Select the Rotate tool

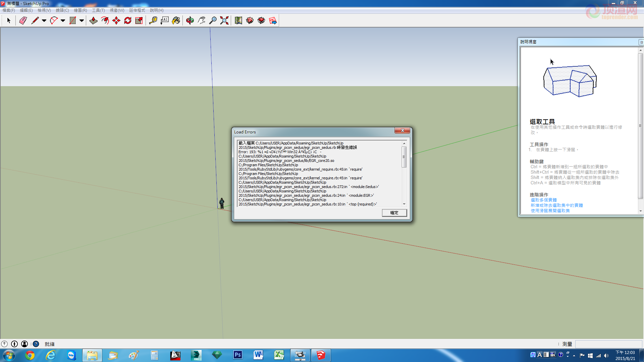[128, 21]
